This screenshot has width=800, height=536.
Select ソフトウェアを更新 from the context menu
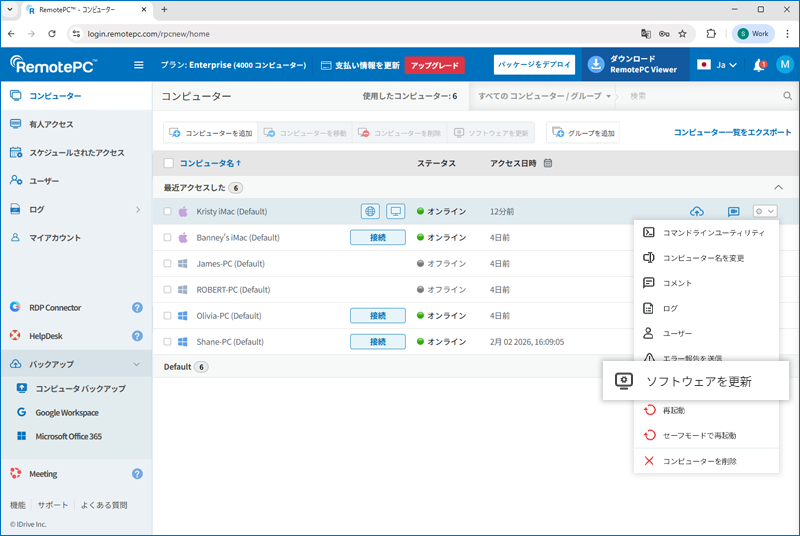pyautogui.click(x=696, y=381)
